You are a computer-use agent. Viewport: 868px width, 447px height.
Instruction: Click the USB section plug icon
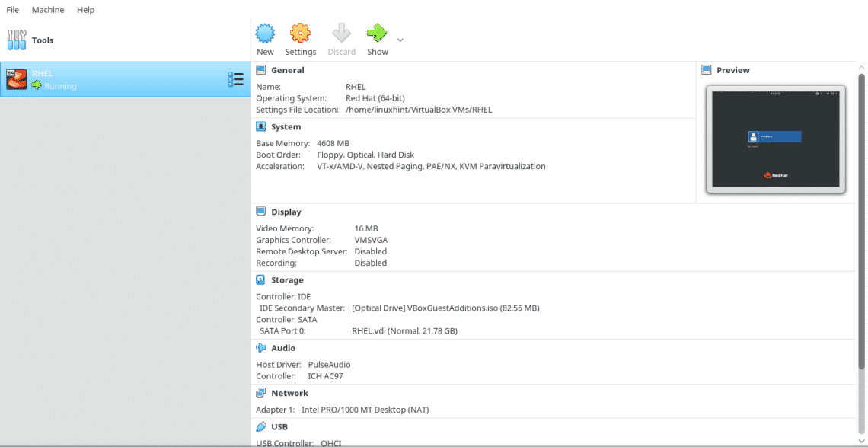pos(261,427)
